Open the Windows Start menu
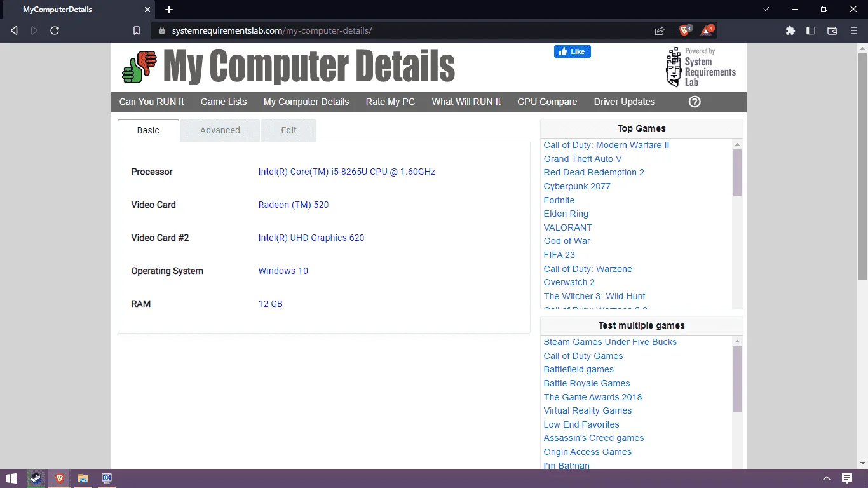This screenshot has width=868, height=488. 11,478
